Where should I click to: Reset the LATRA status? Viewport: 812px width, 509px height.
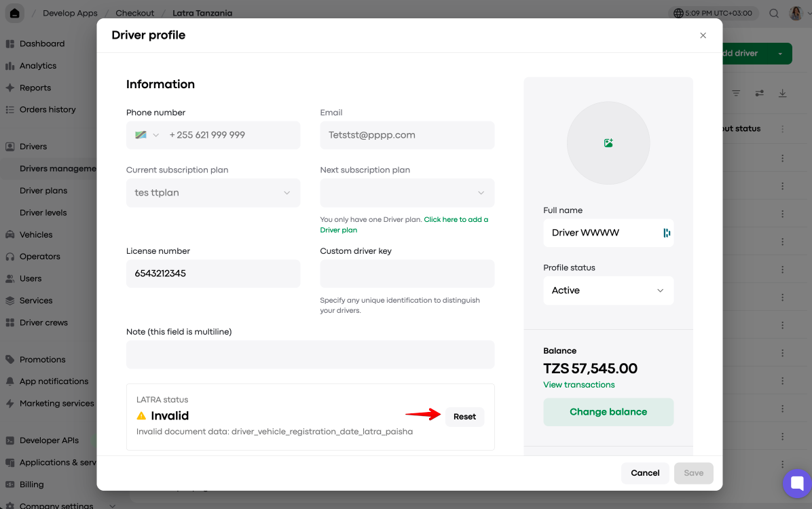click(x=464, y=417)
